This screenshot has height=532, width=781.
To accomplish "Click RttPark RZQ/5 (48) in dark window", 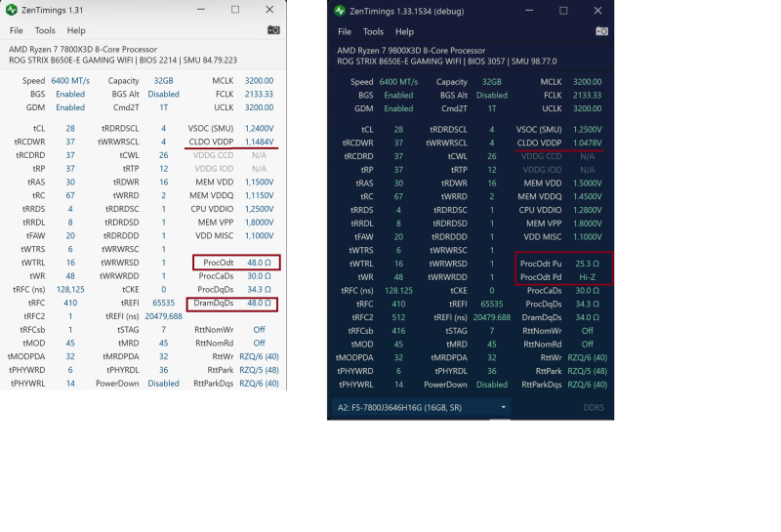I will pyautogui.click(x=588, y=371).
